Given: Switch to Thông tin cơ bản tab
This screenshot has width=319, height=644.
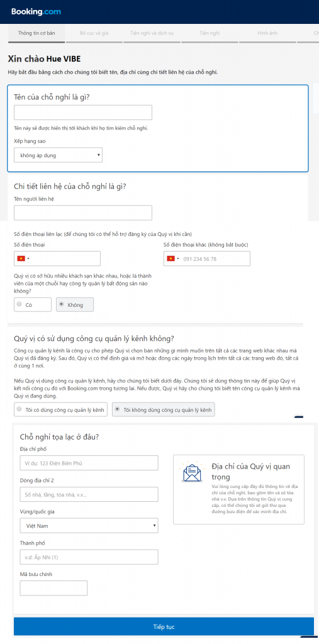Looking at the screenshot, I should (36, 33).
